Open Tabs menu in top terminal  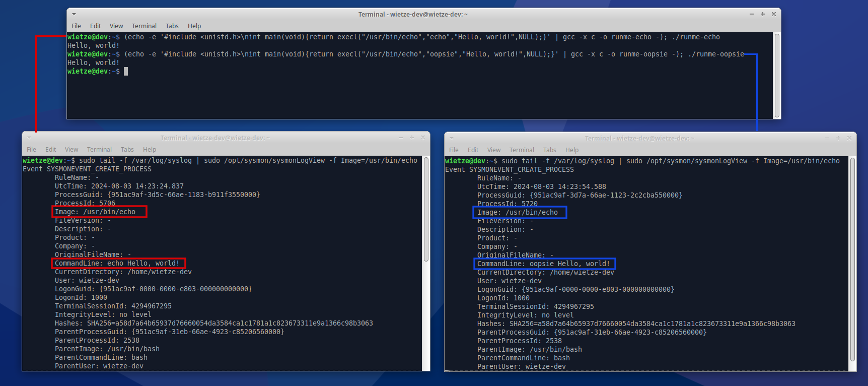[x=172, y=26]
